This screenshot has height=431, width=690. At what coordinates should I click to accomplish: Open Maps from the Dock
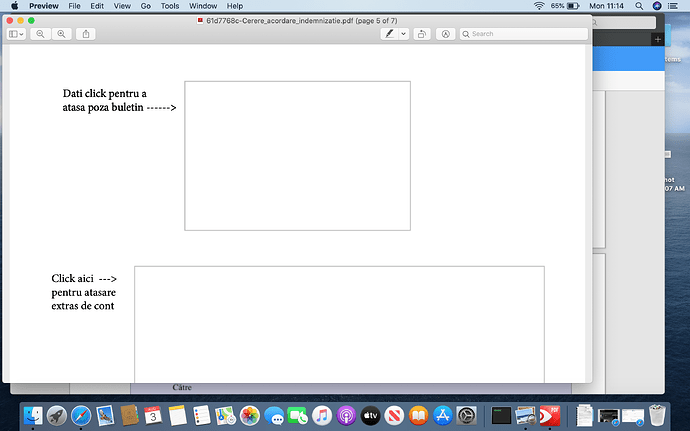click(x=226, y=415)
